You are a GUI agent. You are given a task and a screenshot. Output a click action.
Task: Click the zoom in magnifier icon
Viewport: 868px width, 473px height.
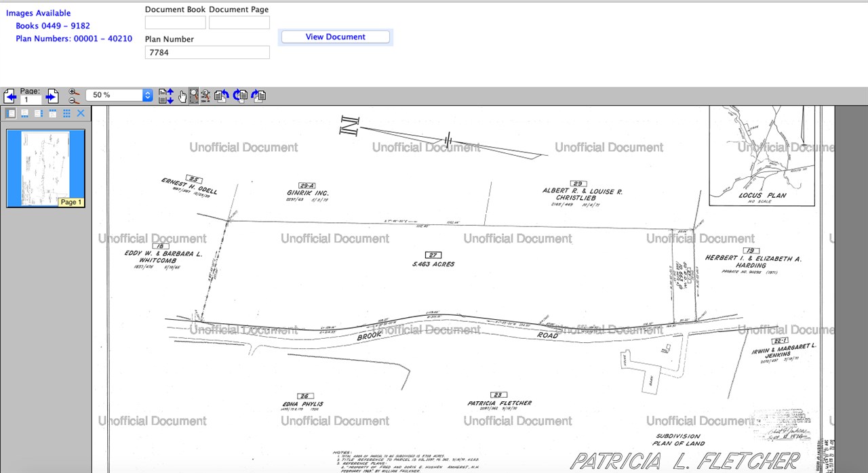click(x=73, y=91)
